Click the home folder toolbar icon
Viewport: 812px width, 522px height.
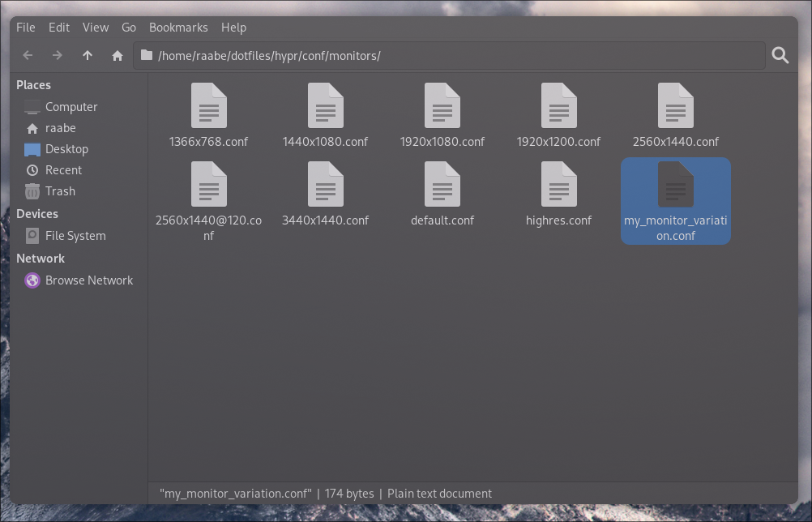pyautogui.click(x=117, y=55)
